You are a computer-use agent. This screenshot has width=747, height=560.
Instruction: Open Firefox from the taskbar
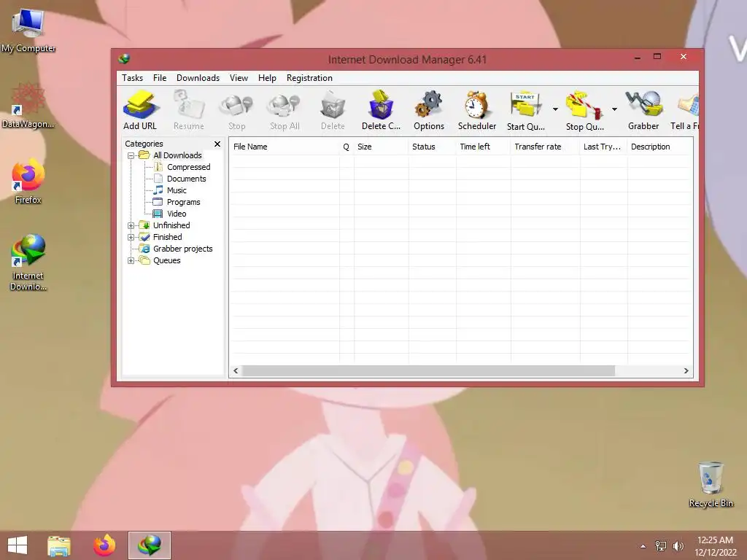pyautogui.click(x=104, y=545)
